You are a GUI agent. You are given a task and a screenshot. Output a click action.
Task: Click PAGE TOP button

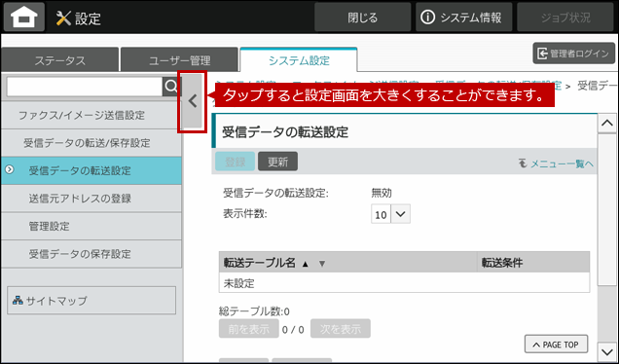tap(556, 345)
